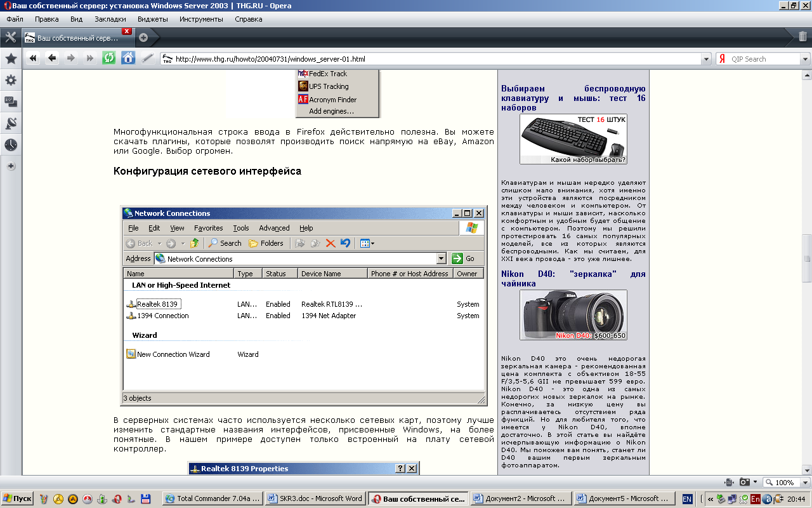Reload the page with the green refresh icon
Image resolution: width=812 pixels, height=508 pixels.
(x=109, y=58)
